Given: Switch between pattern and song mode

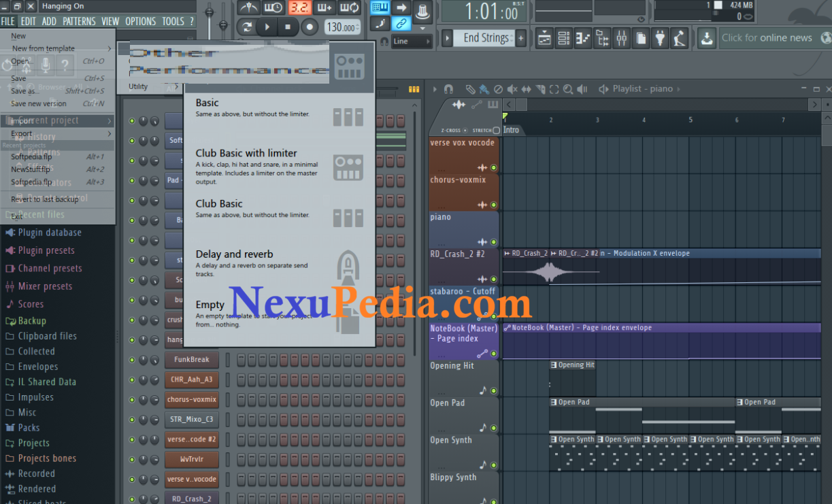Looking at the screenshot, I should pyautogui.click(x=247, y=27).
